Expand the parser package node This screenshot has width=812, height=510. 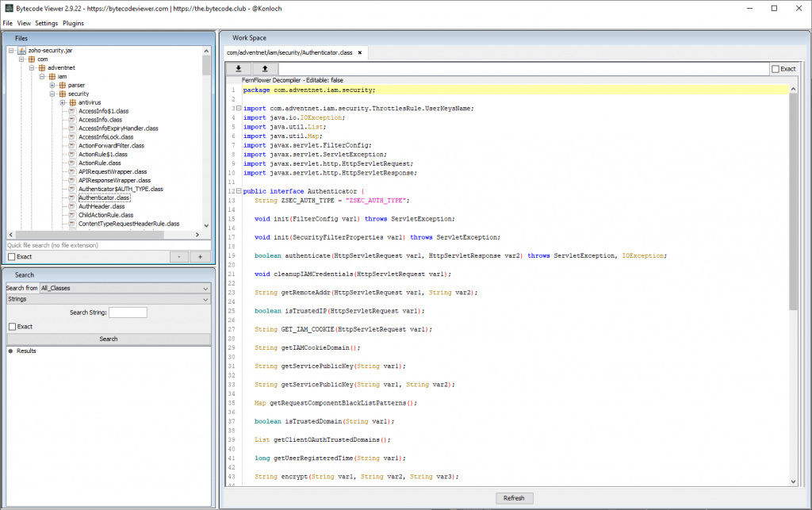click(x=52, y=85)
